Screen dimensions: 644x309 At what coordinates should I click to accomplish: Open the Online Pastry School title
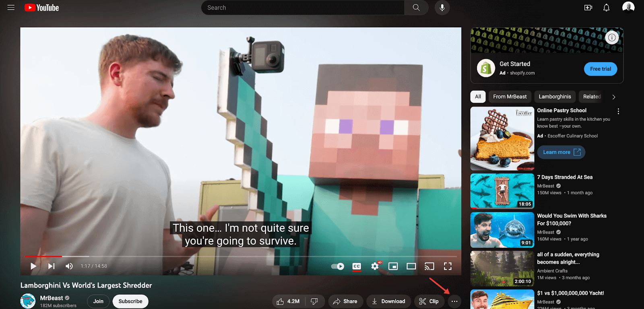click(561, 110)
